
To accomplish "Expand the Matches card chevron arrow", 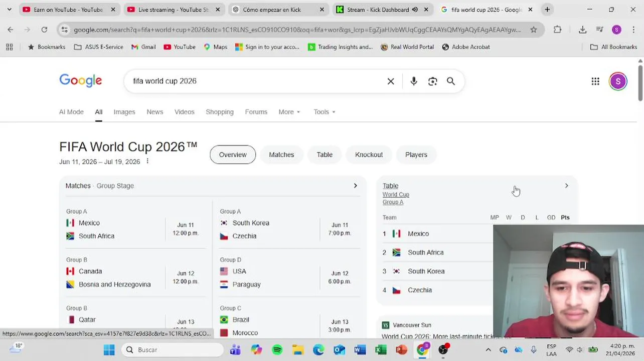I will tap(355, 186).
